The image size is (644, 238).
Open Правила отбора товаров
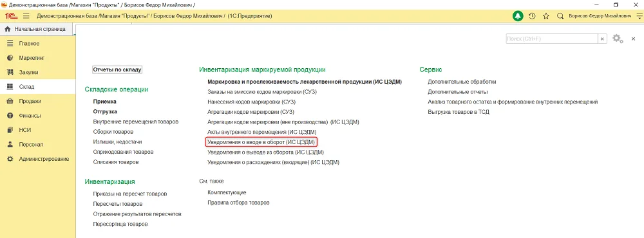(x=239, y=203)
